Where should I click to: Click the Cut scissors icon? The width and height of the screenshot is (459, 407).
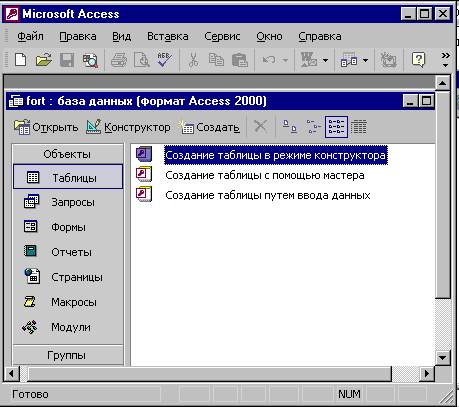[193, 60]
